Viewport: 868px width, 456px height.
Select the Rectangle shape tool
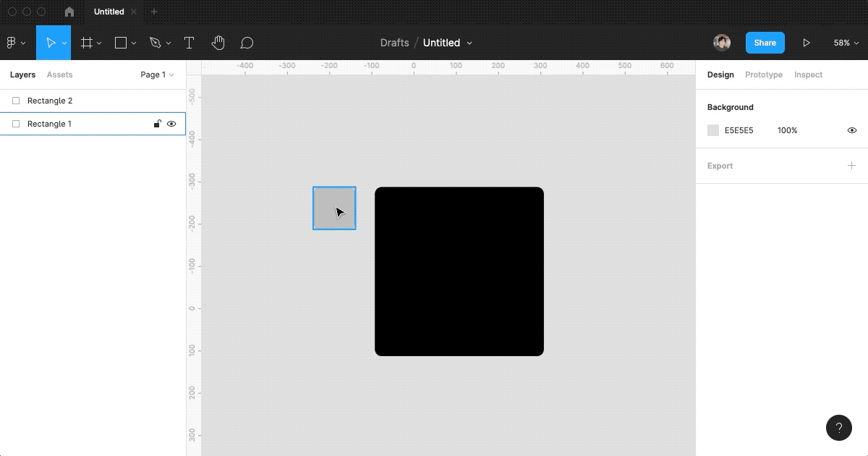point(120,43)
